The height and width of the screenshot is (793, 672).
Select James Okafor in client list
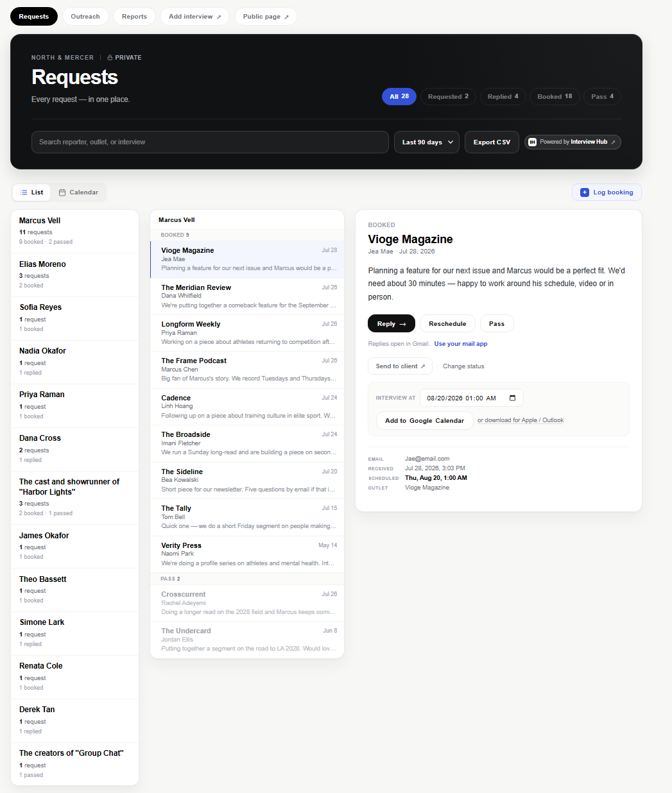[x=75, y=546]
